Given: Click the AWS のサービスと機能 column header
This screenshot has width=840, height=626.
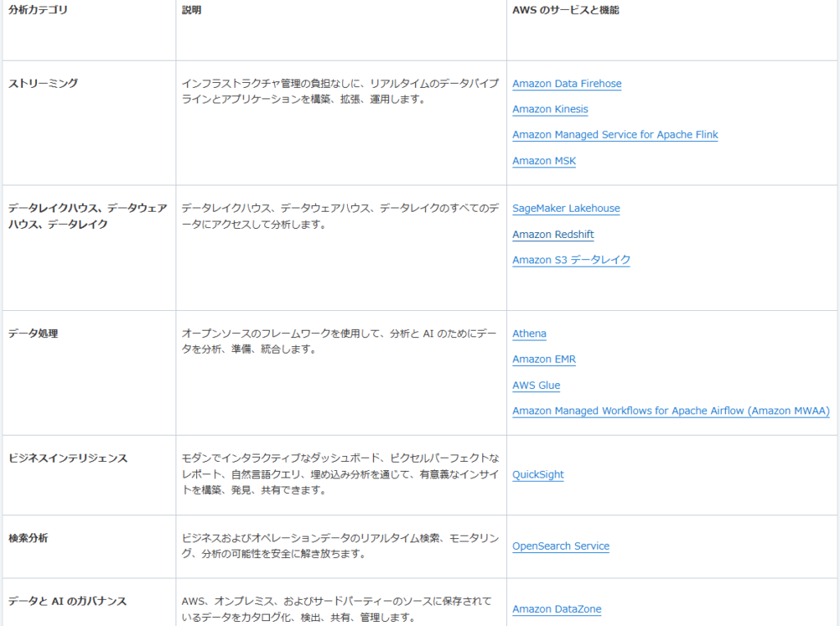Looking at the screenshot, I should pos(565,11).
